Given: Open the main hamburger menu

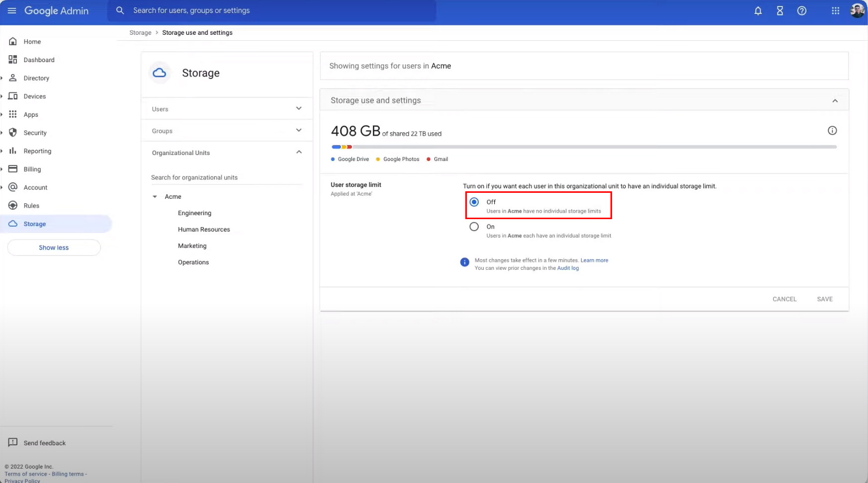Looking at the screenshot, I should tap(12, 10).
